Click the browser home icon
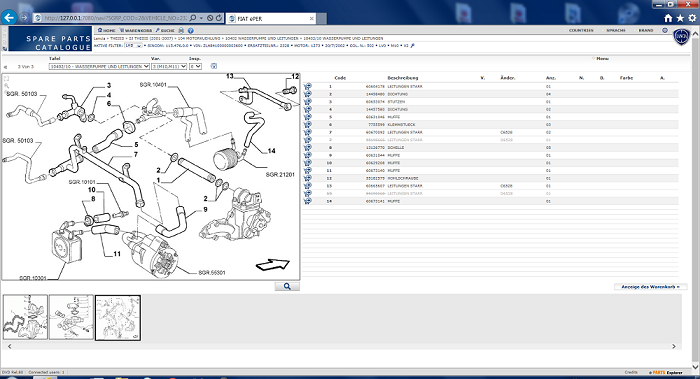700x379 pixels. point(668,18)
